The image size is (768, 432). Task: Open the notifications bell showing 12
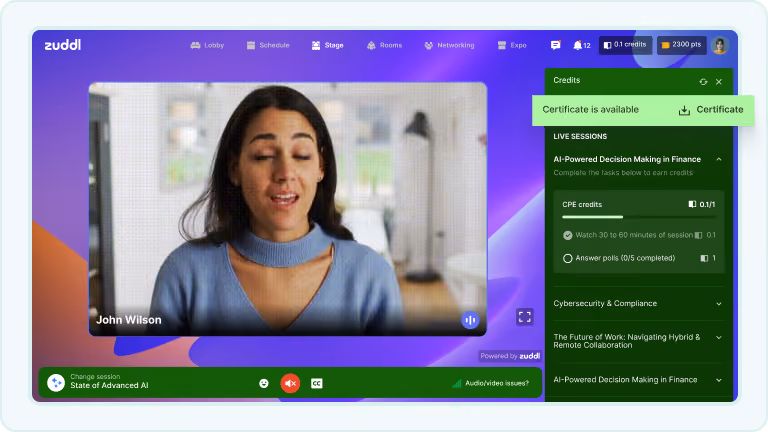pos(581,45)
